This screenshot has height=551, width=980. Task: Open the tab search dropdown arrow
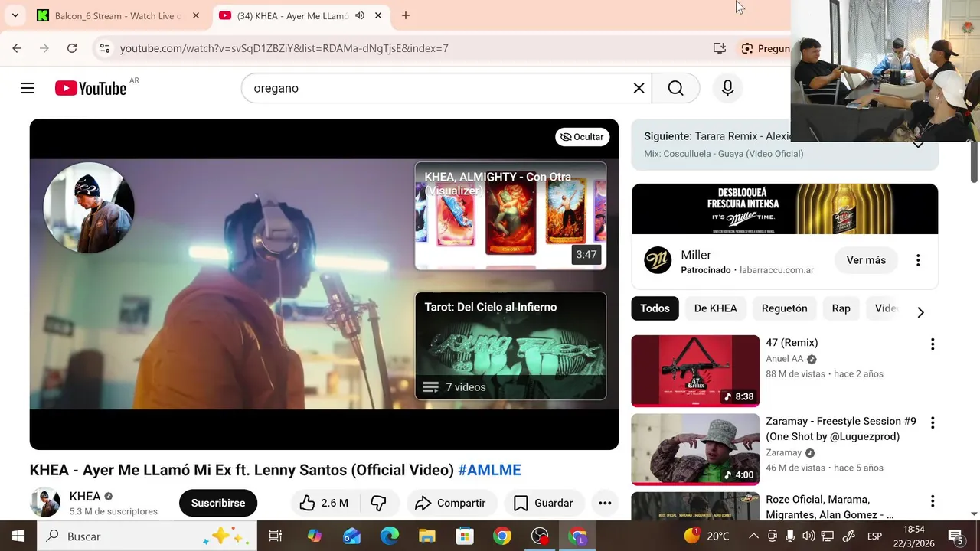[15, 15]
